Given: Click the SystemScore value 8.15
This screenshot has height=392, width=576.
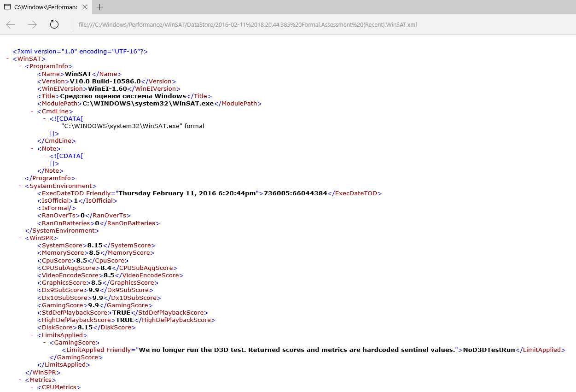Looking at the screenshot, I should [95, 246].
